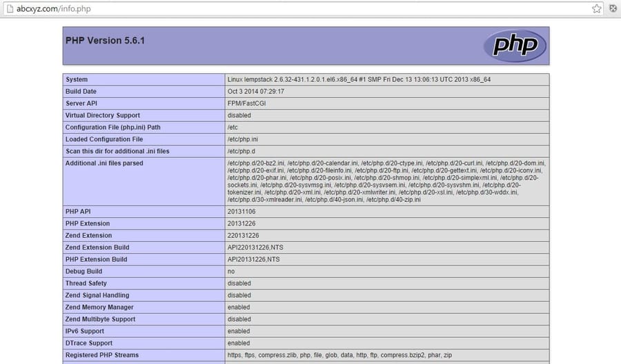Click the list of parsed .ini files
The height and width of the screenshot is (364, 621).
[386, 181]
